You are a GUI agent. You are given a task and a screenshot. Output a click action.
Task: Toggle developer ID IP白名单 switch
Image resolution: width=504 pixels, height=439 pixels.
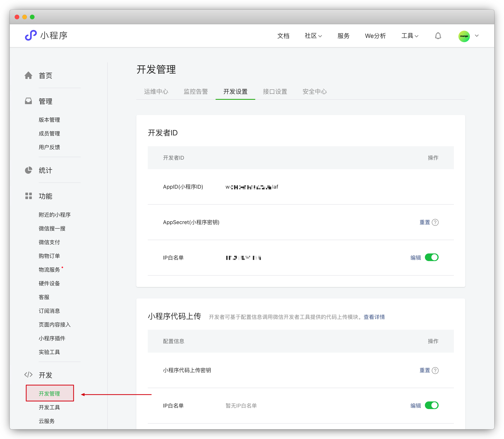click(432, 257)
